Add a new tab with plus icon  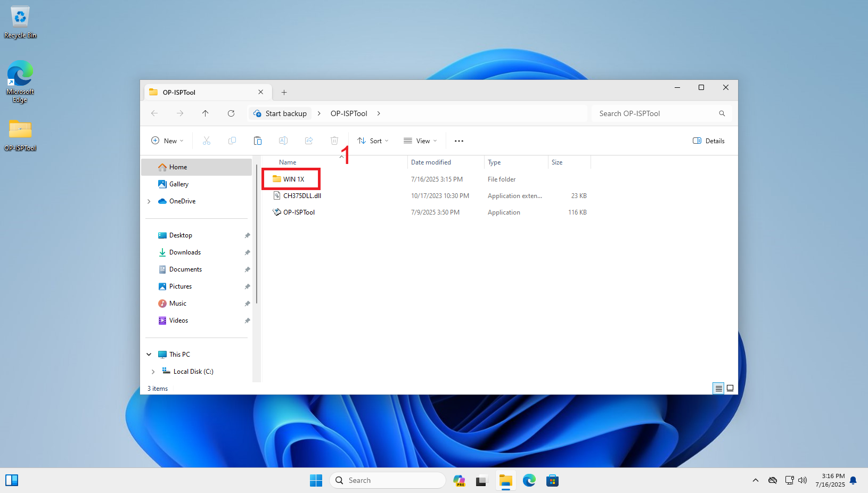[x=284, y=92]
